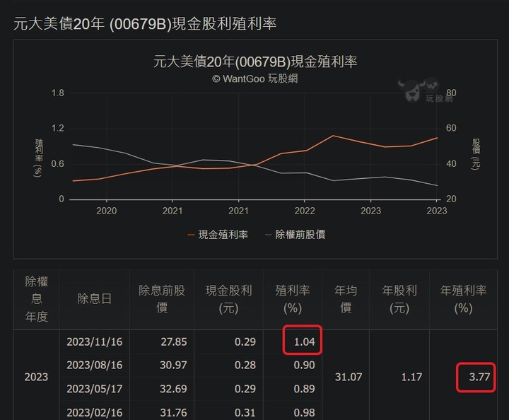Click the 殖利率(%) left axis title
The width and height of the screenshot is (509, 420).
point(38,158)
